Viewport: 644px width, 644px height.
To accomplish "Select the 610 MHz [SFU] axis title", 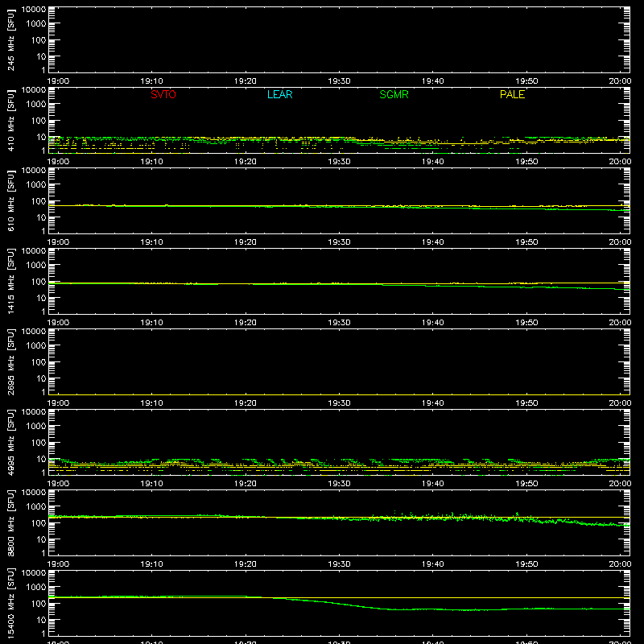I will point(10,200).
